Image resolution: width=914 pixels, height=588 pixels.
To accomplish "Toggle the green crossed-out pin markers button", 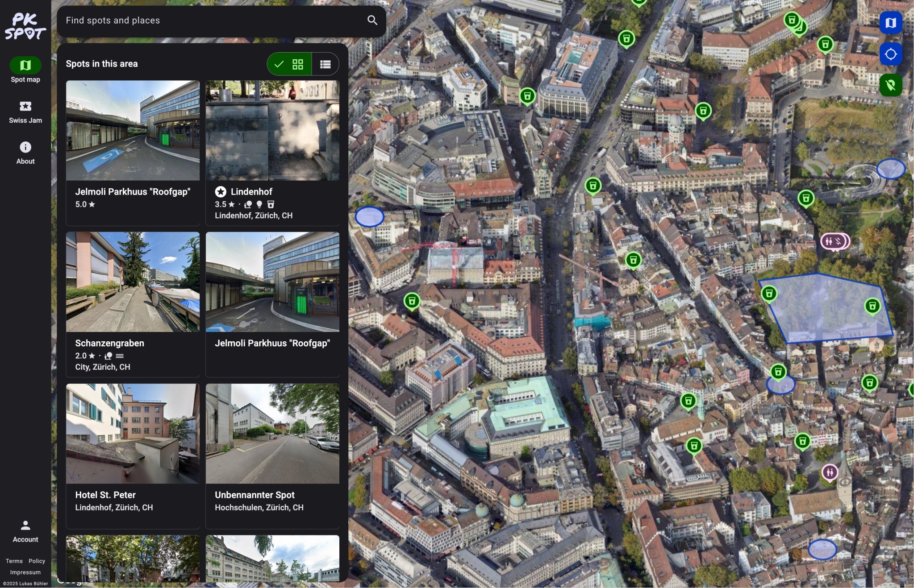I will pos(891,85).
